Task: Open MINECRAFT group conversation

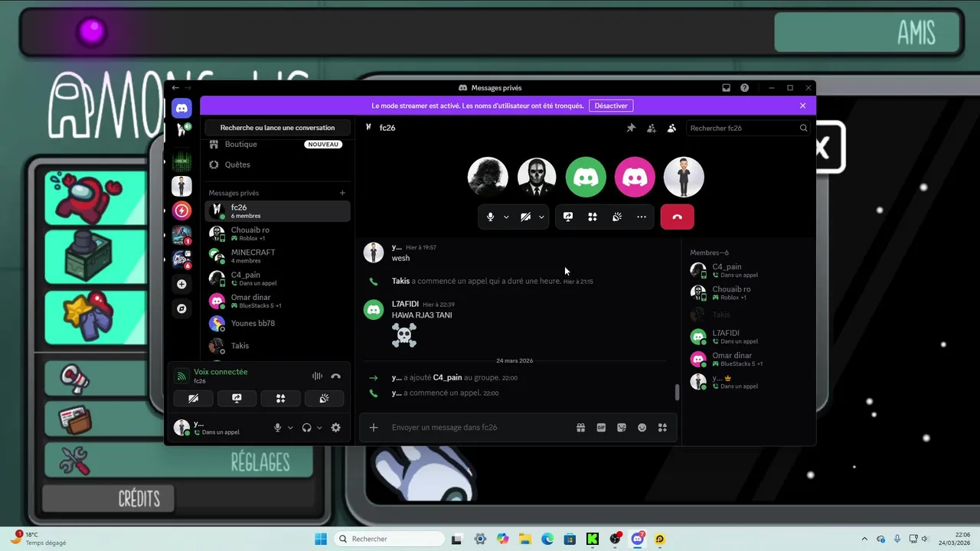Action: (x=277, y=256)
